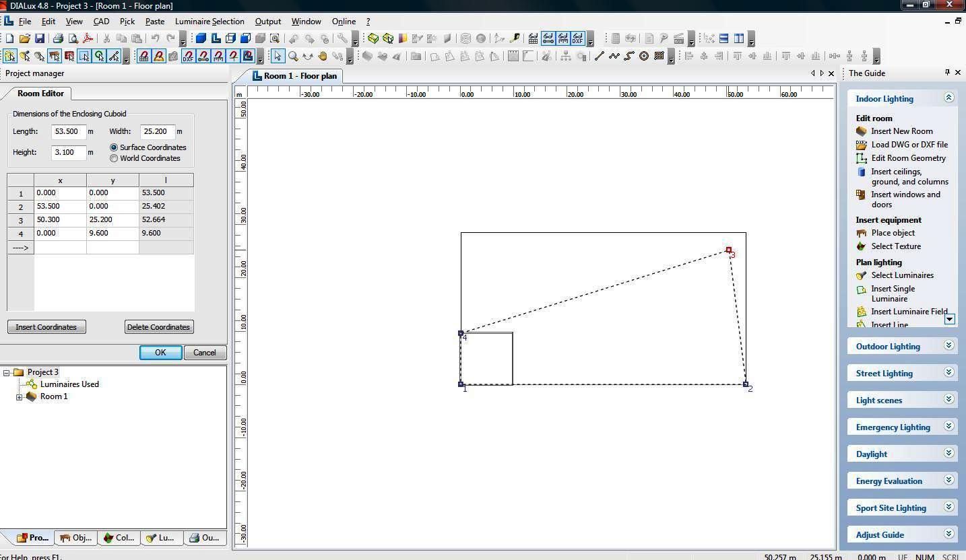Select vertex 3 handle in floor plan
The height and width of the screenshot is (560, 966).
[728, 250]
